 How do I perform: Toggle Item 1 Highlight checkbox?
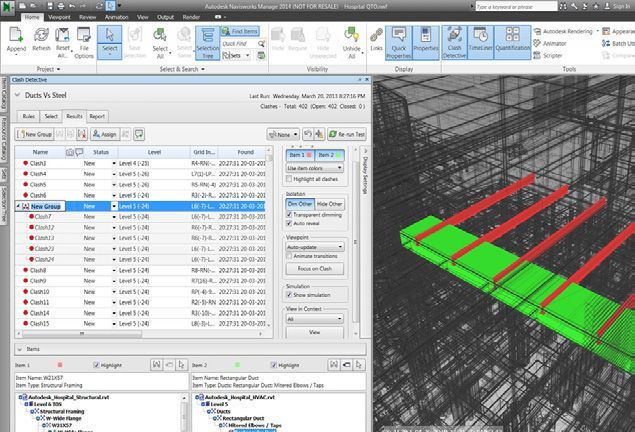[x=96, y=365]
